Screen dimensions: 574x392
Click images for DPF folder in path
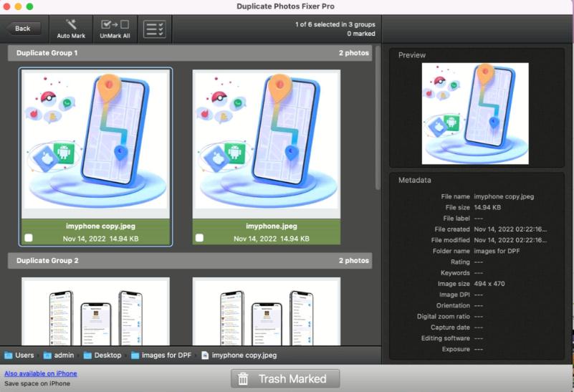[x=161, y=355]
